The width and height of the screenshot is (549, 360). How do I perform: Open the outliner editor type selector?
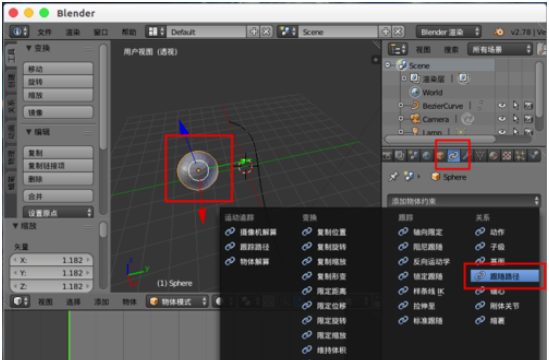(398, 49)
